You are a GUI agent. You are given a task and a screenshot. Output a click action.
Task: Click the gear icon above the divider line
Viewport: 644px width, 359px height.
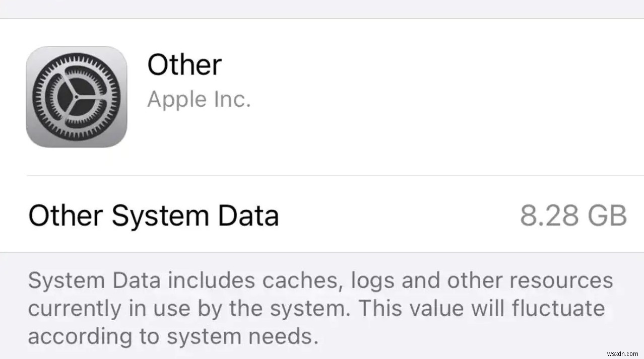coord(76,97)
